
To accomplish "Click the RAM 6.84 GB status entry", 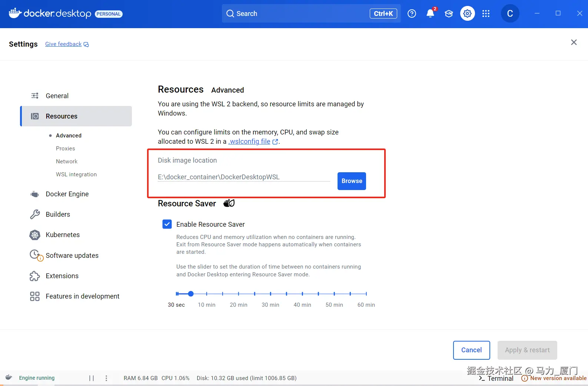I will point(141,378).
